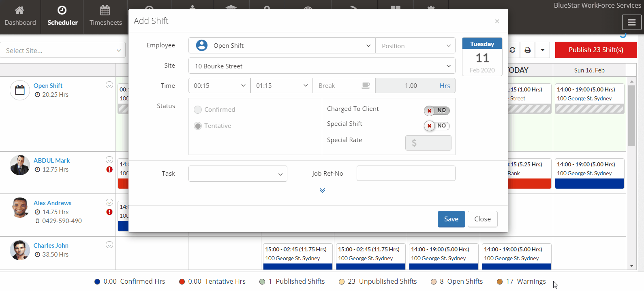
Task: Click the Timesheets calendar grid icon
Action: click(105, 10)
